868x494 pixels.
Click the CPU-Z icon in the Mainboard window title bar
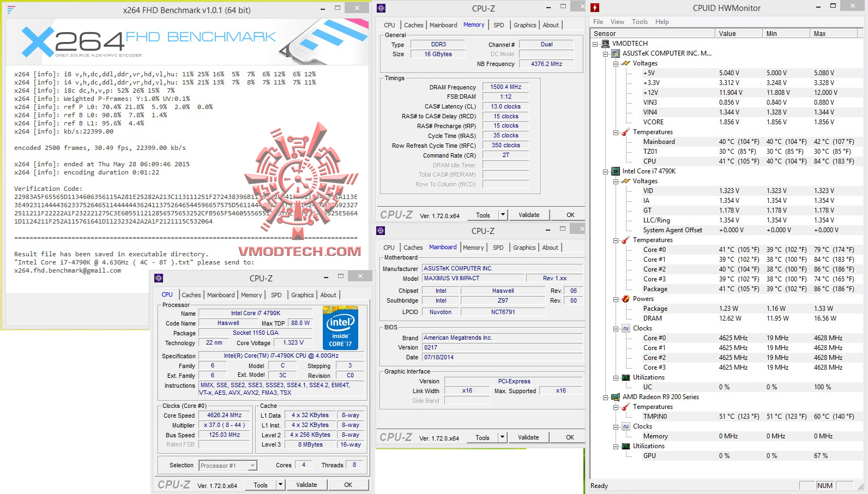click(x=381, y=231)
